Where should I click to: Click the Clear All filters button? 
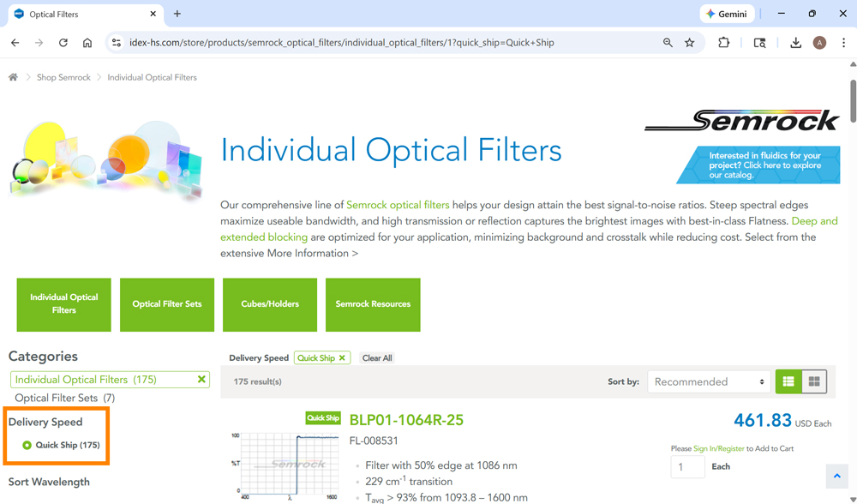pos(377,358)
